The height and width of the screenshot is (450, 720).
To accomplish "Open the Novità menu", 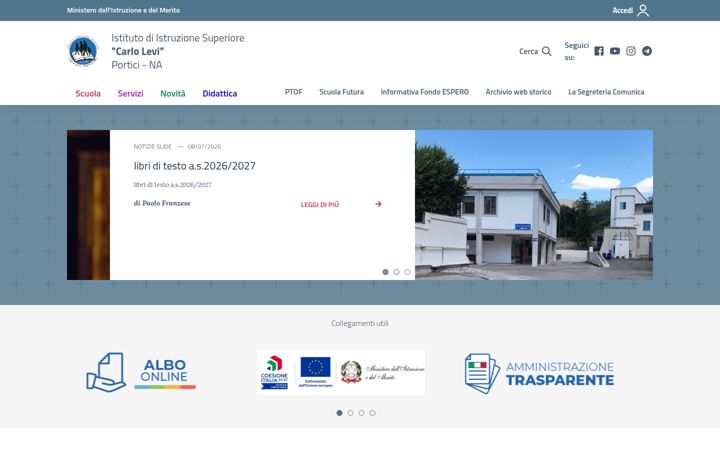I will [173, 93].
